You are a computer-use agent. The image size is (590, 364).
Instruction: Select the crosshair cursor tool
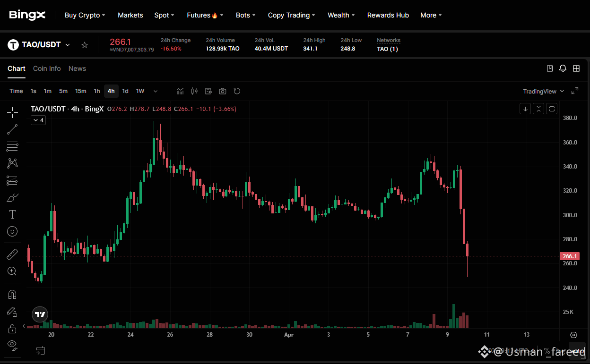point(12,112)
